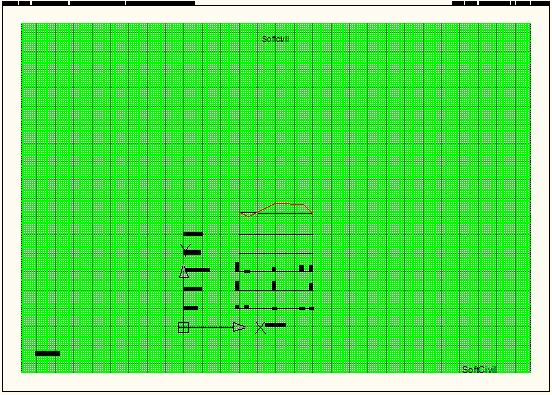Click the Softcivil title text at top
The width and height of the screenshot is (552, 395).
pyautogui.click(x=275, y=39)
